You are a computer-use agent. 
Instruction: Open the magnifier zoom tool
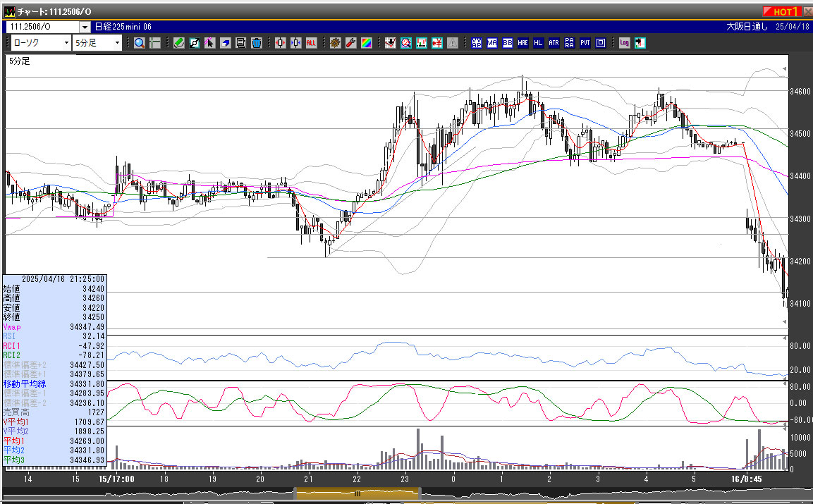pyautogui.click(x=139, y=43)
